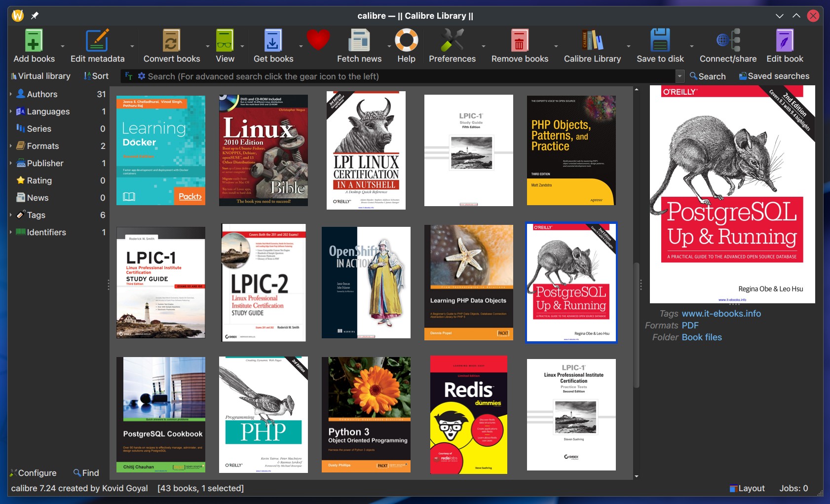Image resolution: width=830 pixels, height=504 pixels.
Task: Open the Layout button
Action: pos(747,488)
